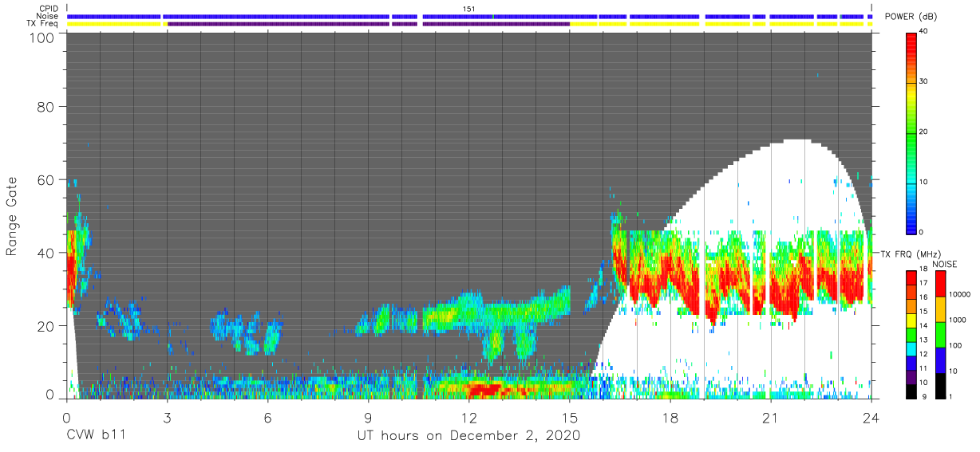Click the Noise row label above plot
980x452 pixels.
[47, 16]
